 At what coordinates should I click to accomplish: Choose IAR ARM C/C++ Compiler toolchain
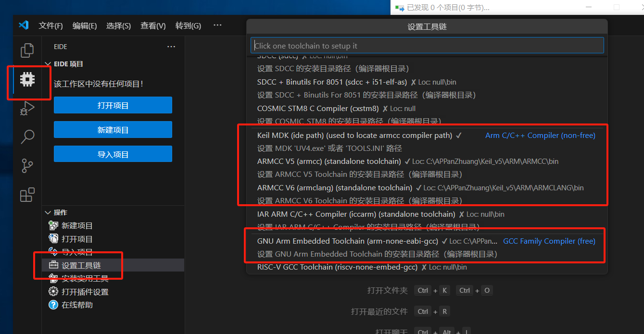(x=427, y=220)
